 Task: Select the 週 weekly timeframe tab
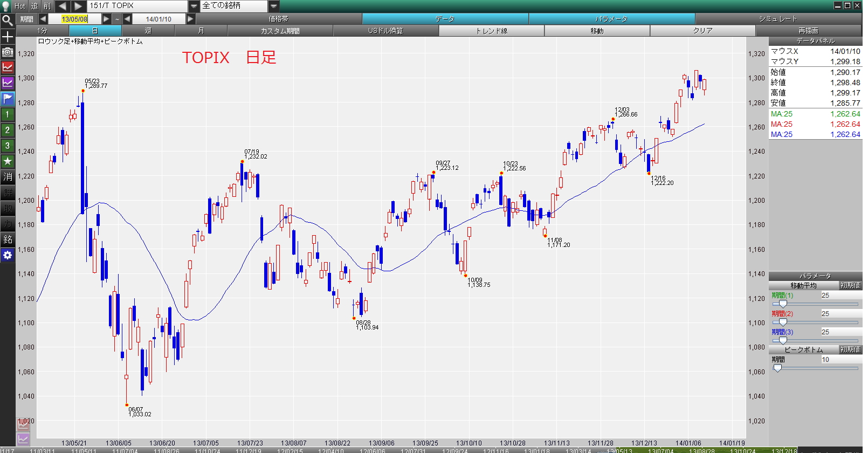(x=148, y=31)
